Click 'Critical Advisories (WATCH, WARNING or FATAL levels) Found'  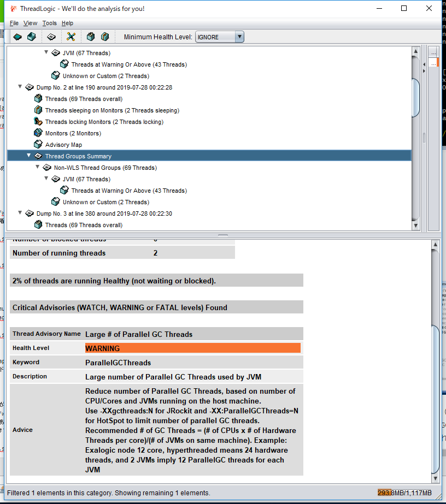tap(120, 307)
